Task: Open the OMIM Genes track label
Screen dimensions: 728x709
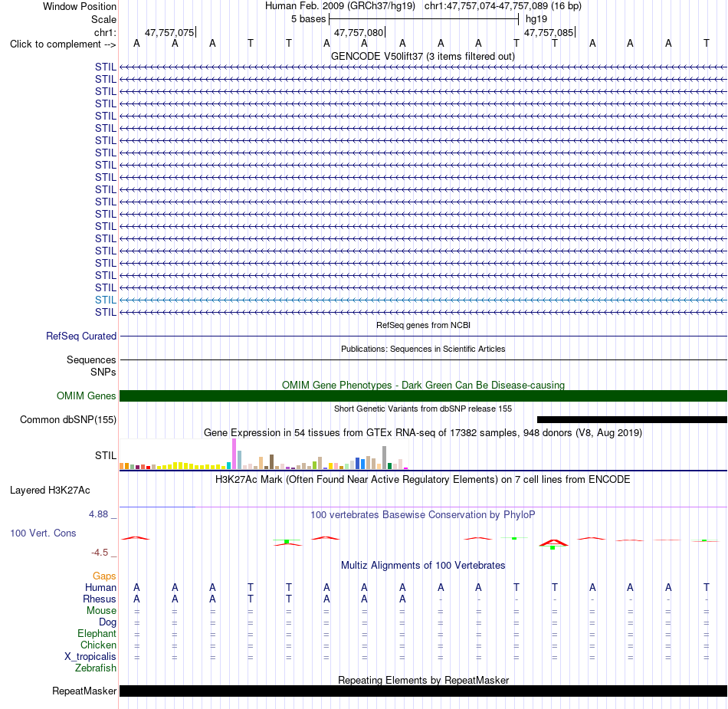Action: pos(86,396)
